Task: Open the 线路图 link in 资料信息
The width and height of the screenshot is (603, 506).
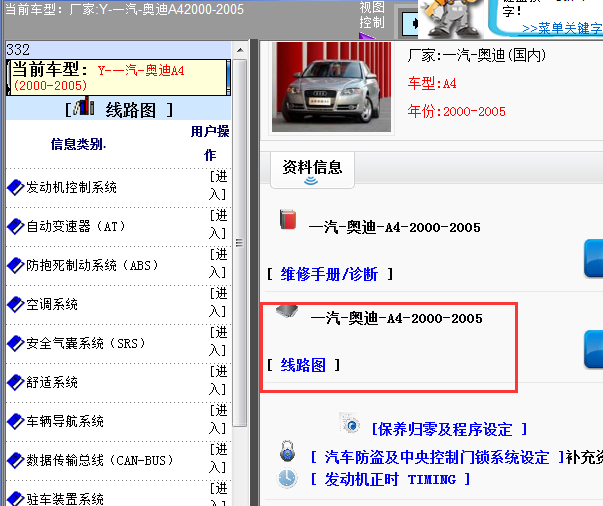Action: pyautogui.click(x=303, y=365)
